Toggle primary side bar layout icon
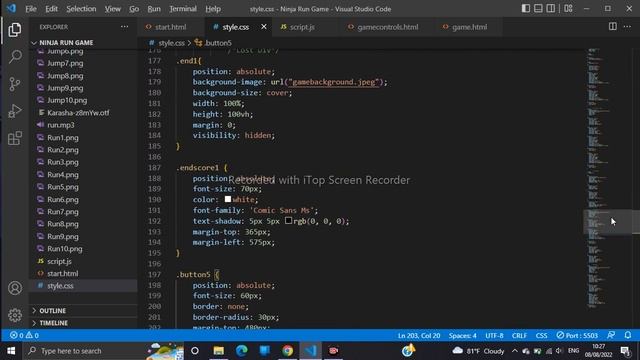 [526, 9]
